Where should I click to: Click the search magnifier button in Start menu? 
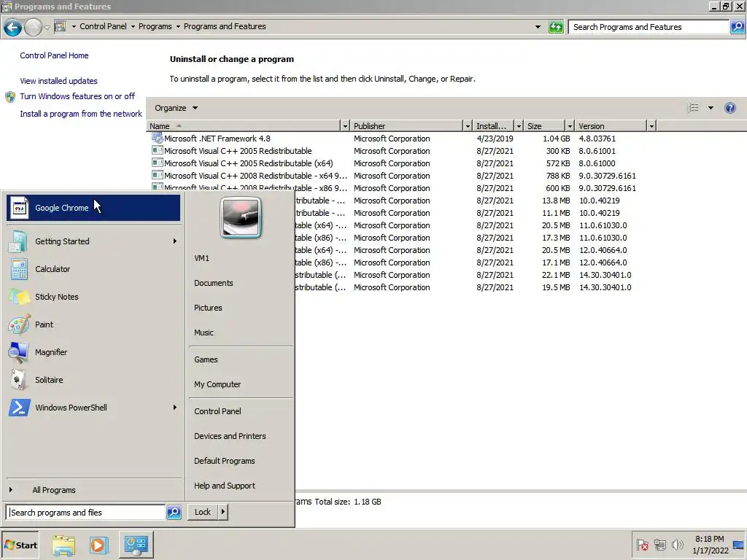coord(174,513)
